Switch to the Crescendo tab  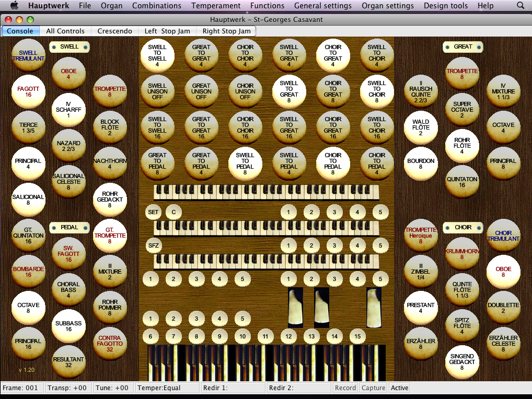pos(114,31)
